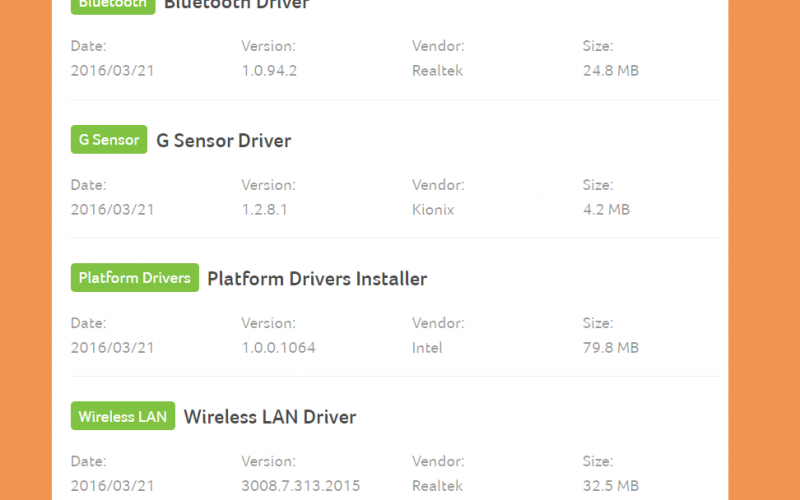Click the green G Sensor category badge

[109, 139]
